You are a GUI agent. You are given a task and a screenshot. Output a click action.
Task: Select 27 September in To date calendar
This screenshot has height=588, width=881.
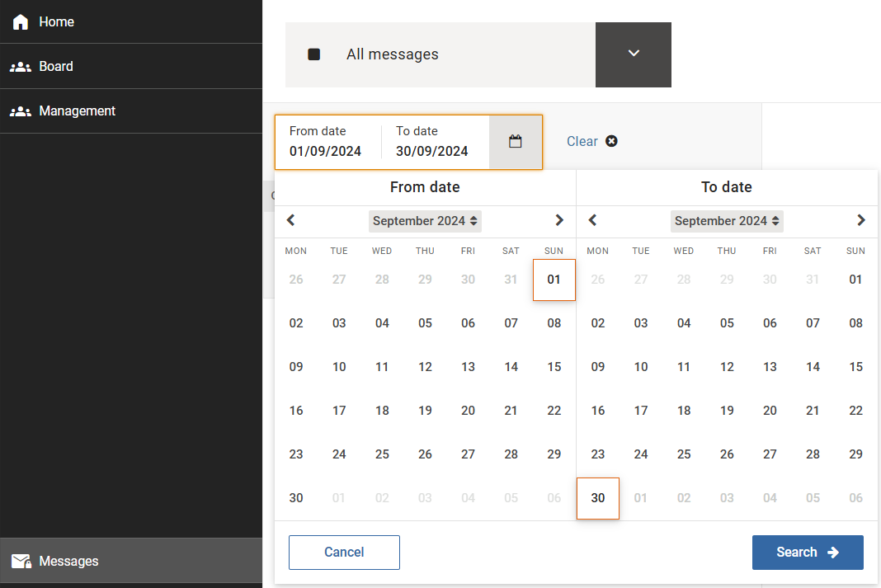[x=770, y=454]
